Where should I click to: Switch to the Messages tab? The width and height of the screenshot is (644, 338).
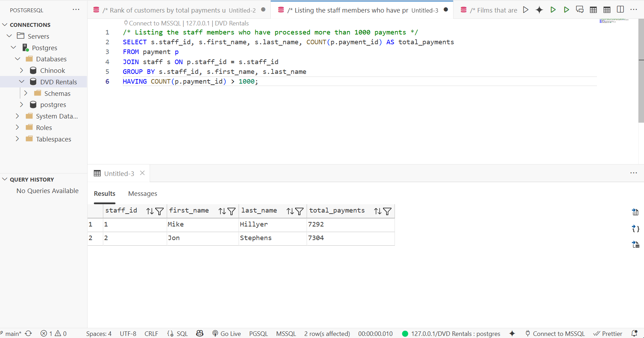click(x=142, y=193)
